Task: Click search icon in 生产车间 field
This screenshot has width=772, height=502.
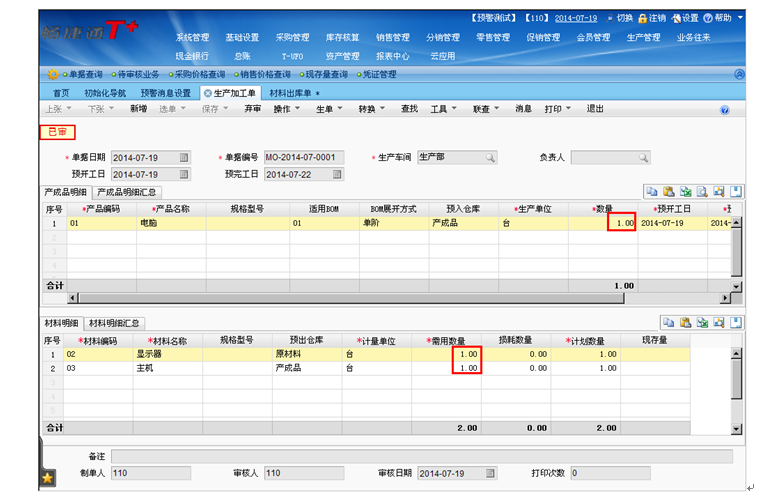Action: coord(490,158)
